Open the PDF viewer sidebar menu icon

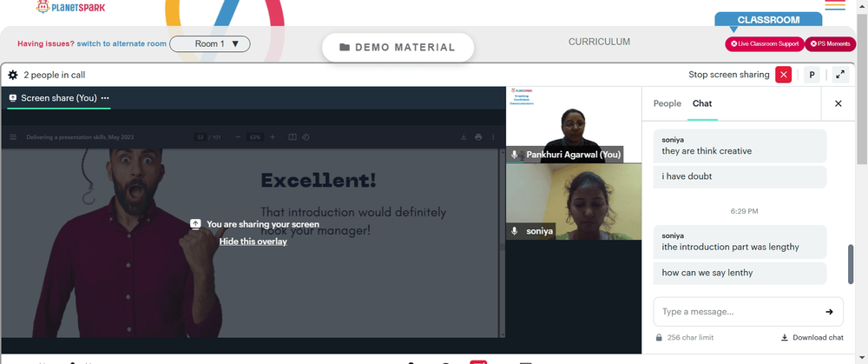pos(13,137)
